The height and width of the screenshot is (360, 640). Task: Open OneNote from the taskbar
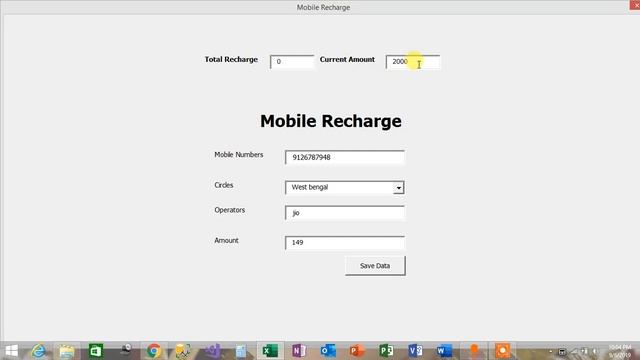299,351
